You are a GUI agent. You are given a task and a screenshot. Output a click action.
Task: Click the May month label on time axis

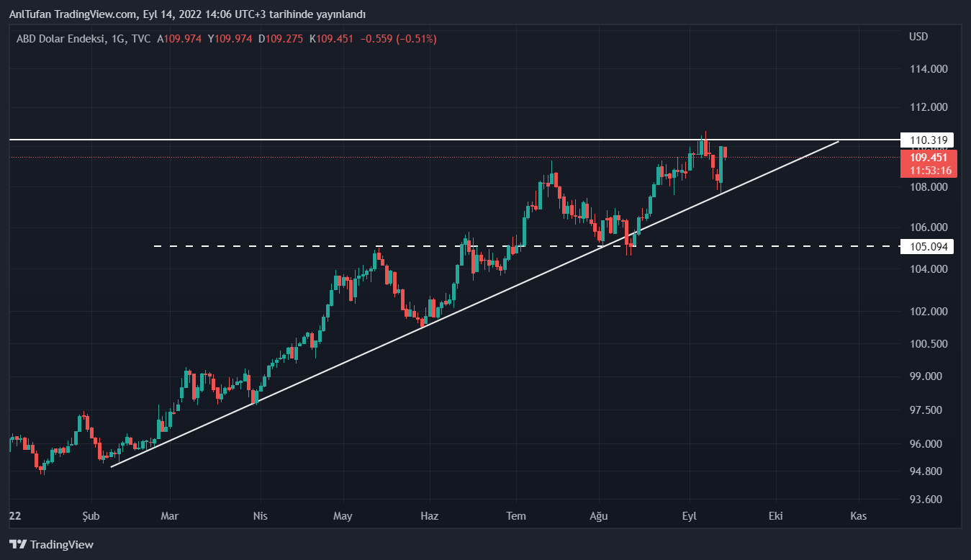pyautogui.click(x=343, y=516)
